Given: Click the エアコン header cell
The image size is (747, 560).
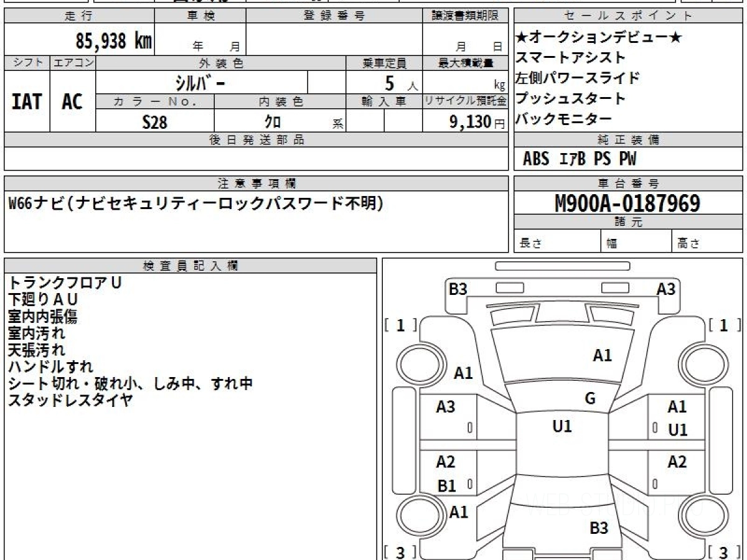Looking at the screenshot, I should (73, 63).
